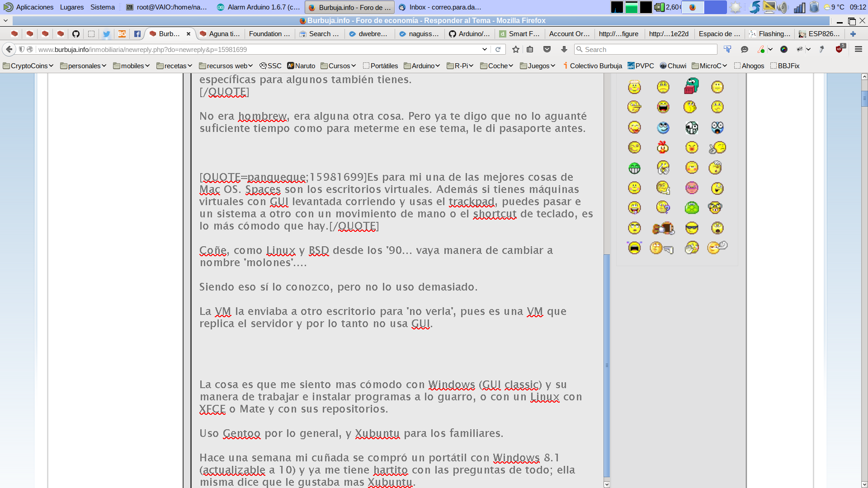Open the pinned GitHub tab
The height and width of the screenshot is (488, 868).
point(76,34)
